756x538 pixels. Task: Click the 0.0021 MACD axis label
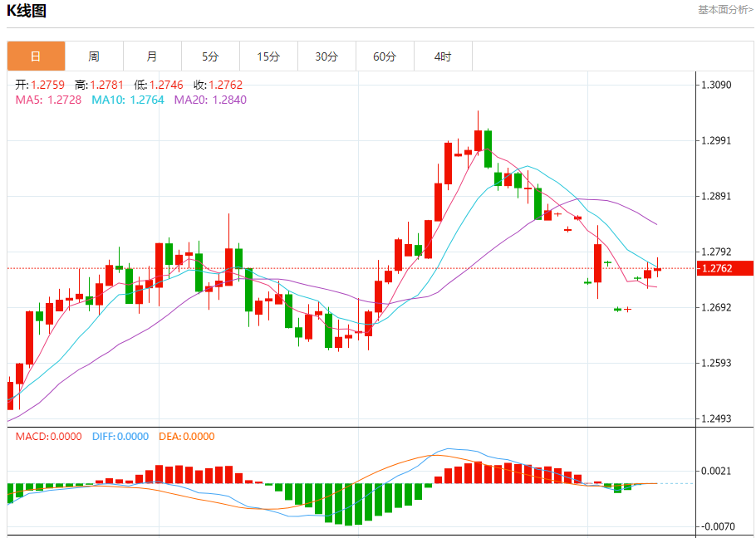point(717,471)
